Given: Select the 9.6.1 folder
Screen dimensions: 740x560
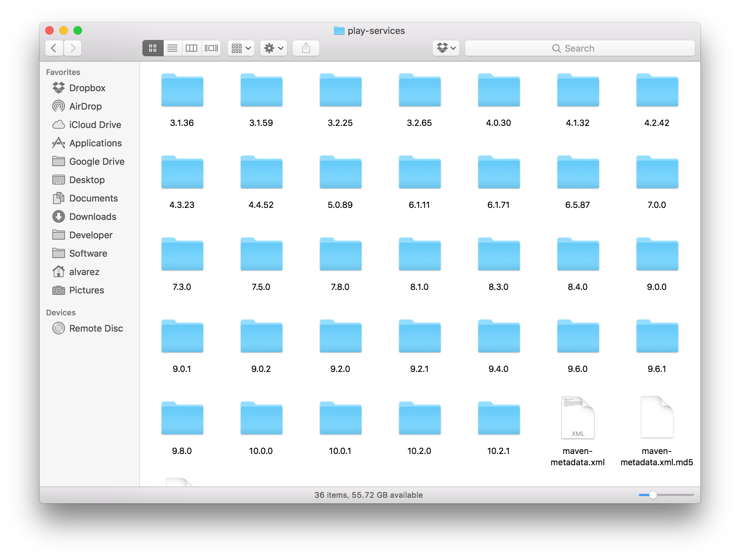Looking at the screenshot, I should pos(657,336).
